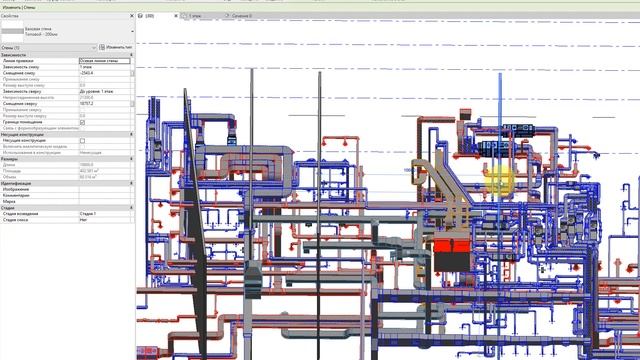The width and height of the screenshot is (640, 360).
Task: Collapse the Стадии section
Action: (x=131, y=208)
